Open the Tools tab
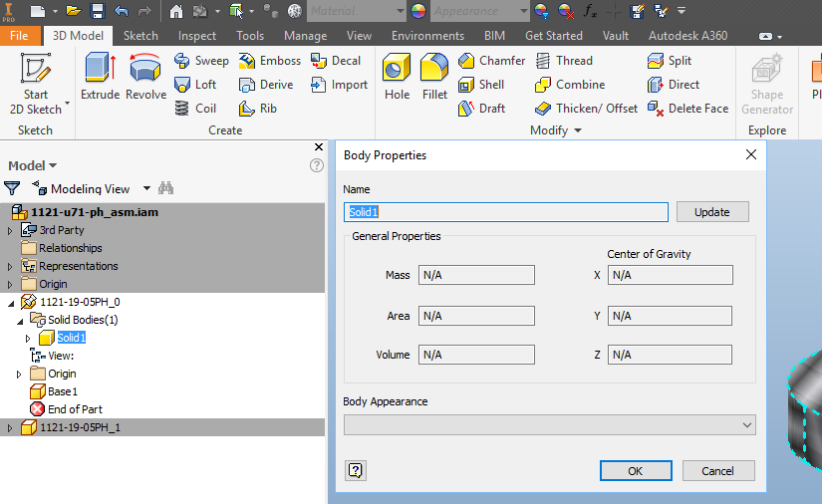 [x=249, y=36]
